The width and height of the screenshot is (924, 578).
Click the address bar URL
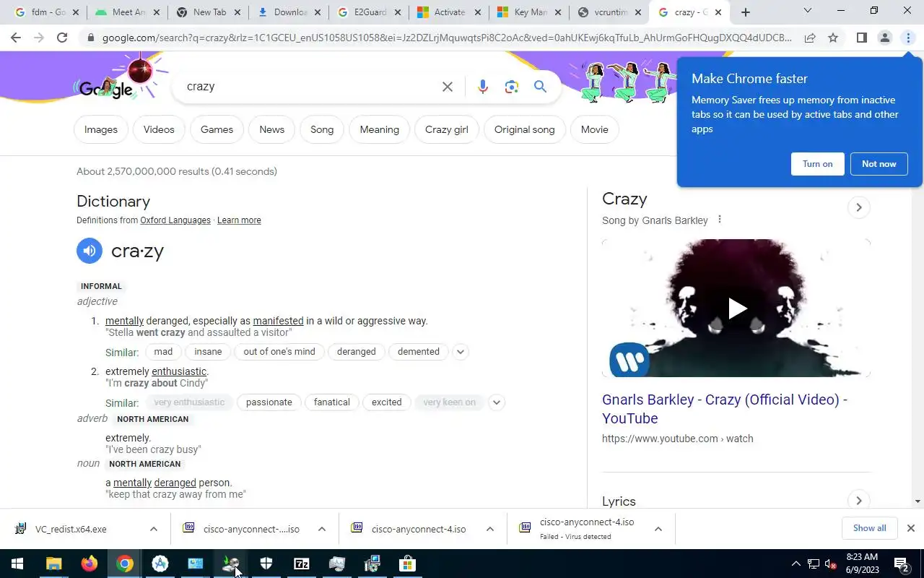coord(446,38)
